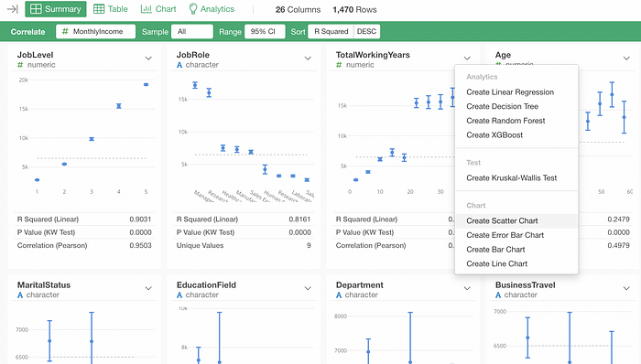Expand the JobLevel column menu chevron

[x=148, y=59]
